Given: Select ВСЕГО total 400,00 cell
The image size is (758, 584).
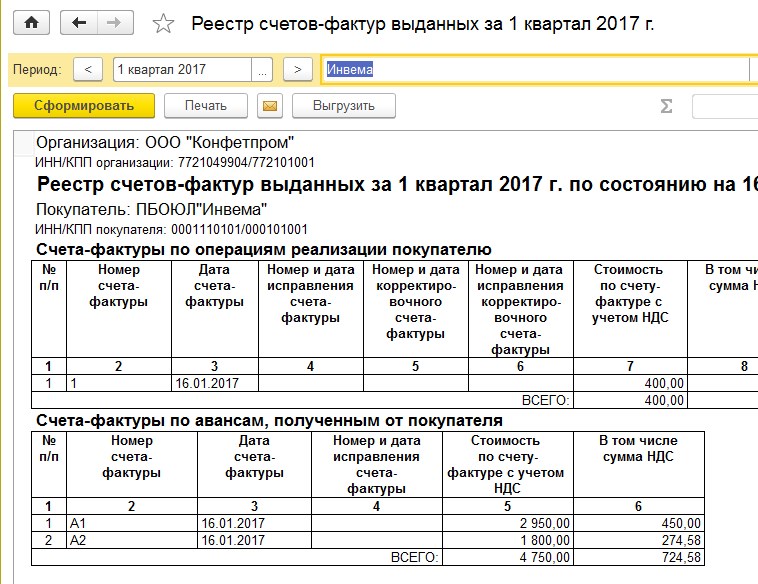Looking at the screenshot, I should coord(630,400).
